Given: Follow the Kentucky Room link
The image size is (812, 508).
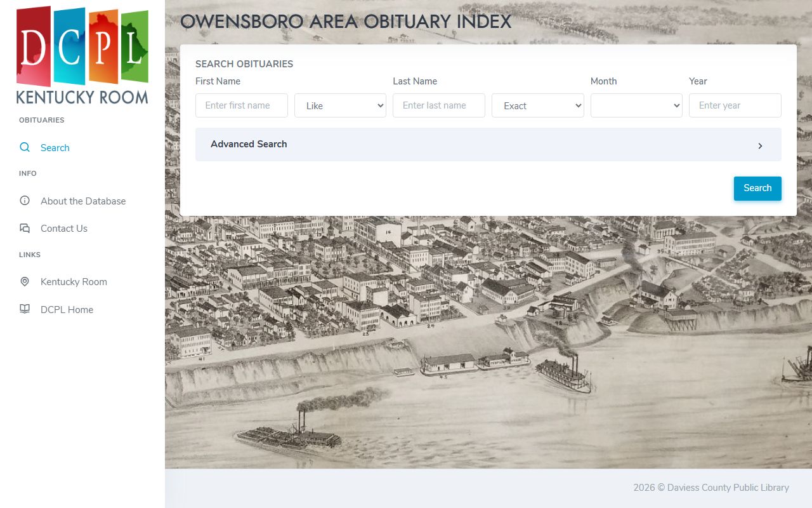Looking at the screenshot, I should [x=74, y=282].
